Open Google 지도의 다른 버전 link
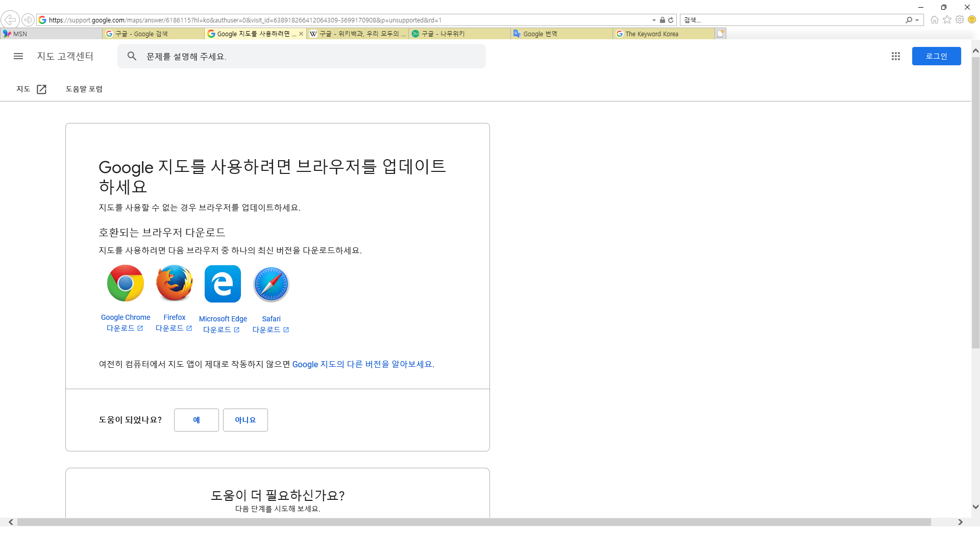The image size is (980, 557). [362, 364]
